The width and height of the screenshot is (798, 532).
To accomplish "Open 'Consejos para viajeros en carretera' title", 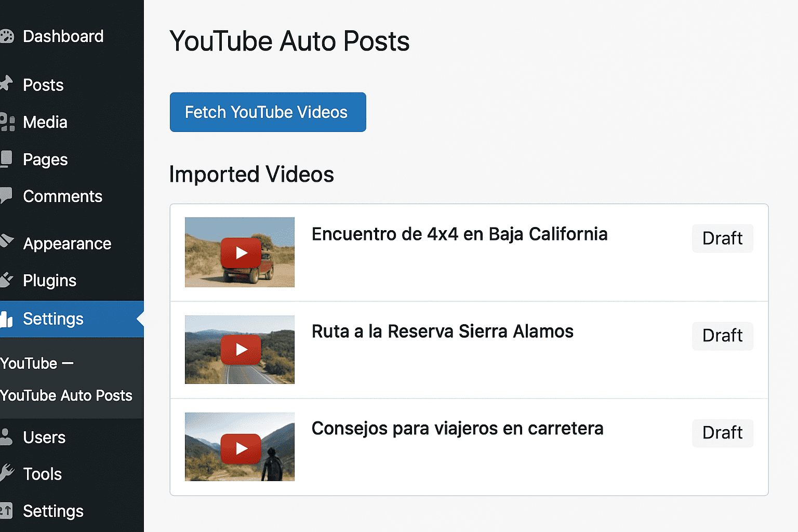I will pyautogui.click(x=457, y=429).
